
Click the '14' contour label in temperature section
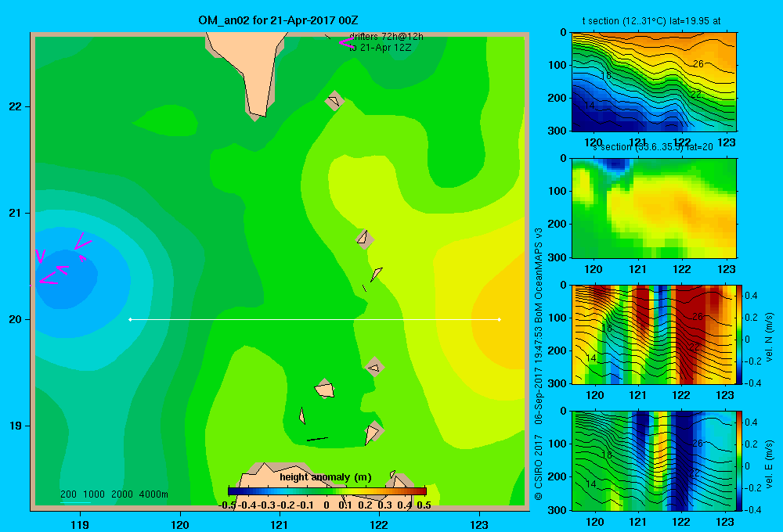pos(590,106)
